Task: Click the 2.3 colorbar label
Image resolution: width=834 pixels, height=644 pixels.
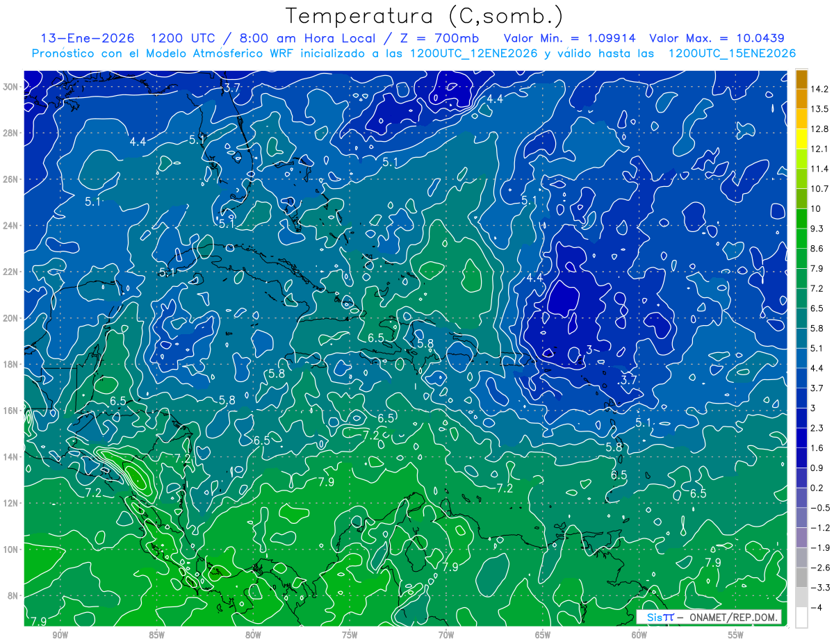Action: (819, 428)
